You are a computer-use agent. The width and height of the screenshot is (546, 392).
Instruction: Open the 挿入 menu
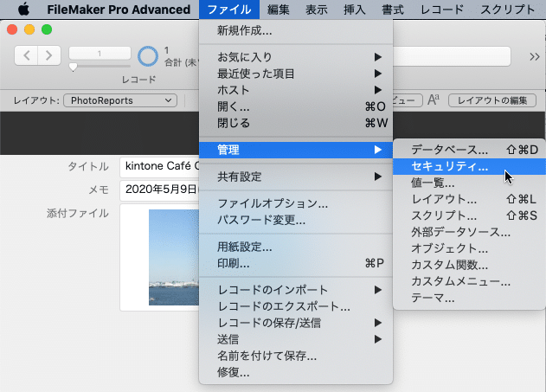coord(355,10)
